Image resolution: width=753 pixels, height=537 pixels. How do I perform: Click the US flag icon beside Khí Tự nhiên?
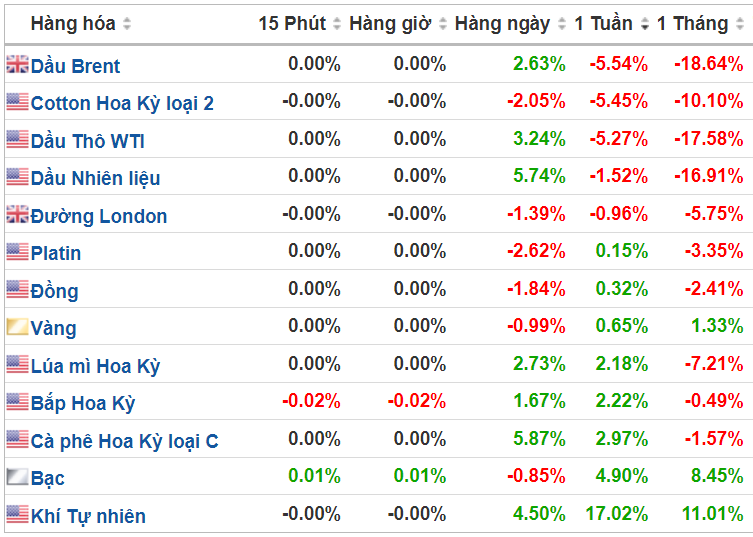pos(17,514)
